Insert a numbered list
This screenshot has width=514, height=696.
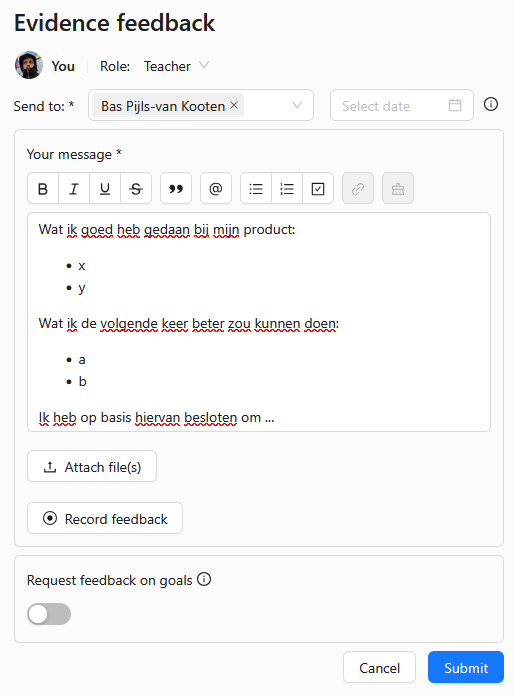tap(287, 189)
